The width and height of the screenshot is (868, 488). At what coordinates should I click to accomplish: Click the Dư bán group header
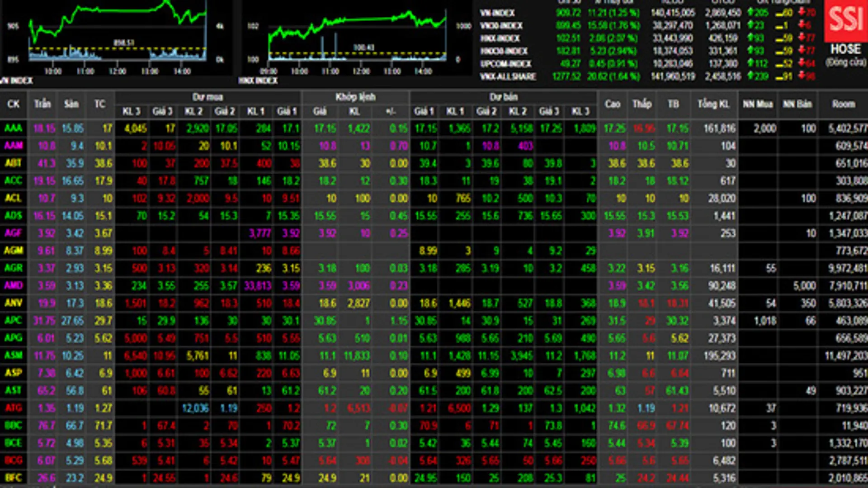(504, 97)
